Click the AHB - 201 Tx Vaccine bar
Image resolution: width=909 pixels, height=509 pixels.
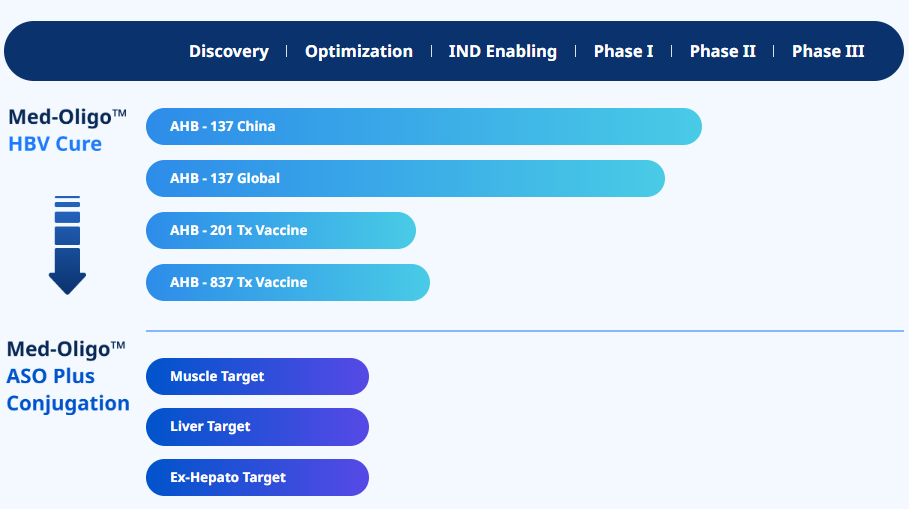click(280, 230)
